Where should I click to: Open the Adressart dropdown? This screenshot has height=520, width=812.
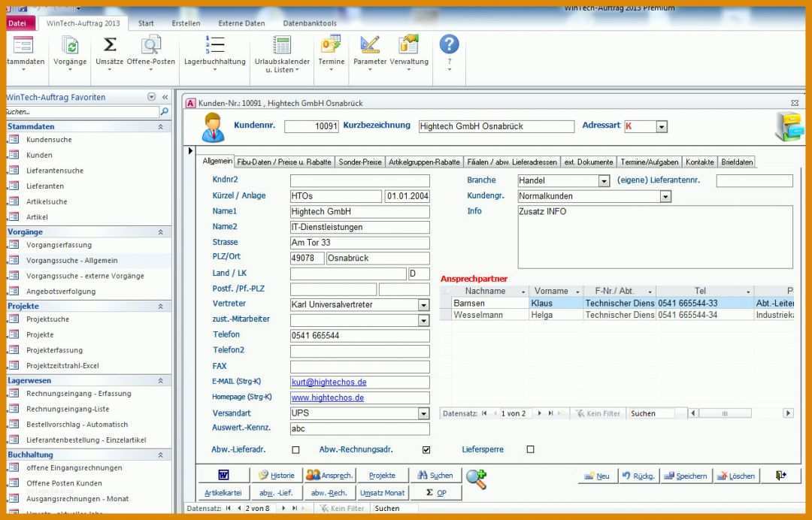tap(662, 126)
